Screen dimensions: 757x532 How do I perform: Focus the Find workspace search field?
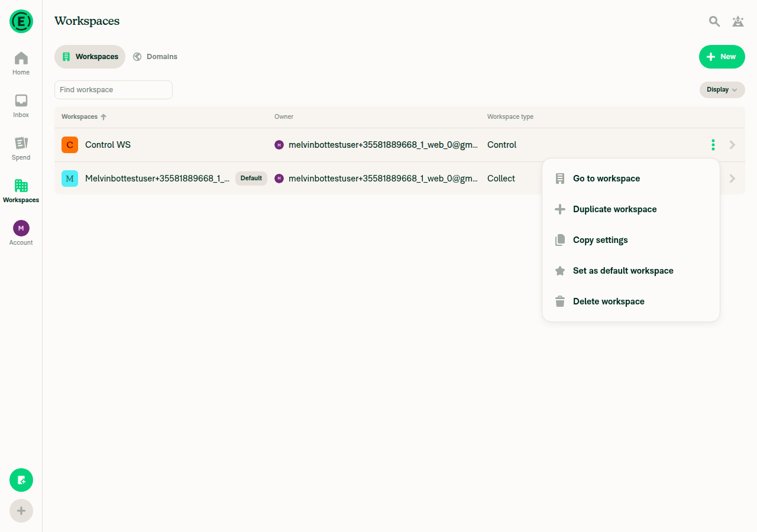tap(114, 90)
